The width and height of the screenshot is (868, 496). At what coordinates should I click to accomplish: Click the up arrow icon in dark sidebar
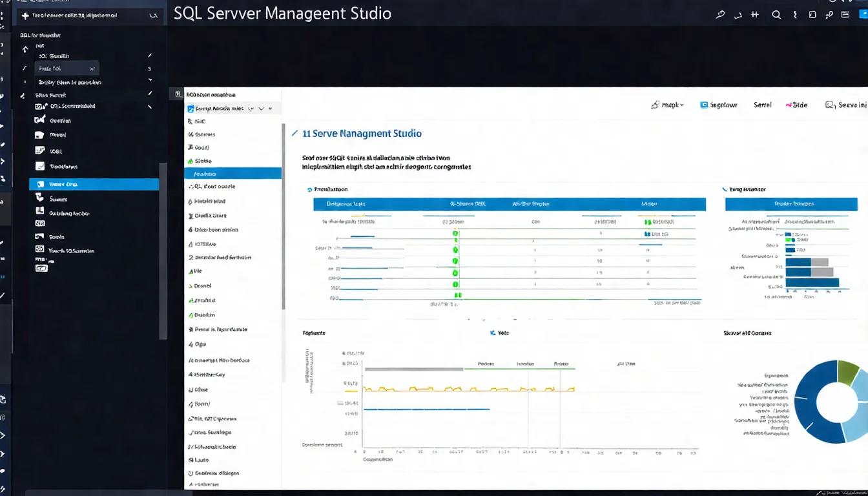pyautogui.click(x=25, y=49)
